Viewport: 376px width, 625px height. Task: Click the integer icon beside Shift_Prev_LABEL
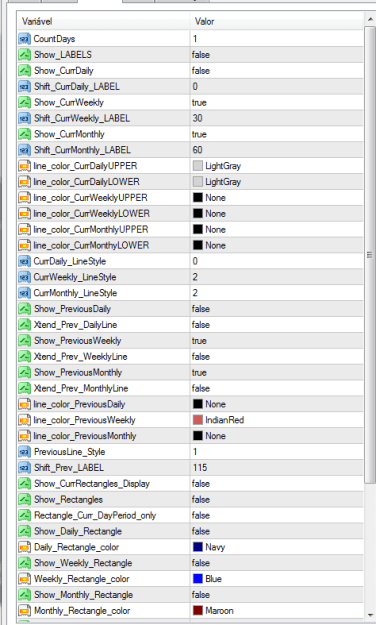coord(24,468)
